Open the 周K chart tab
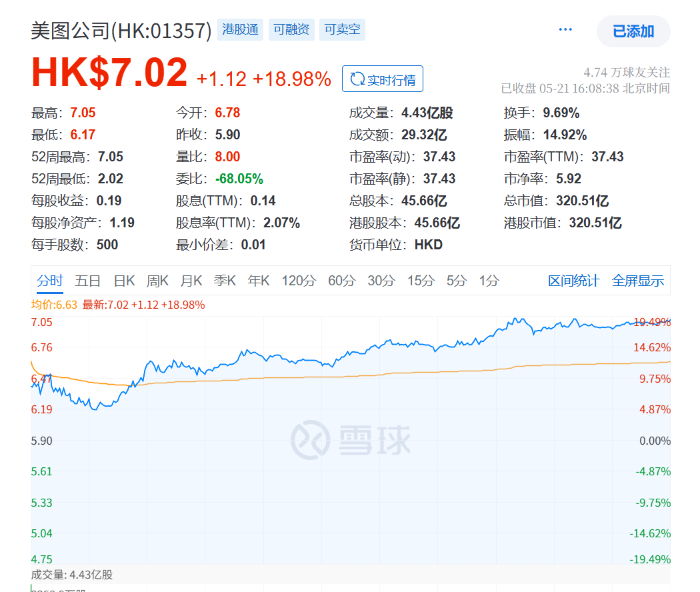The width and height of the screenshot is (700, 592). (157, 281)
